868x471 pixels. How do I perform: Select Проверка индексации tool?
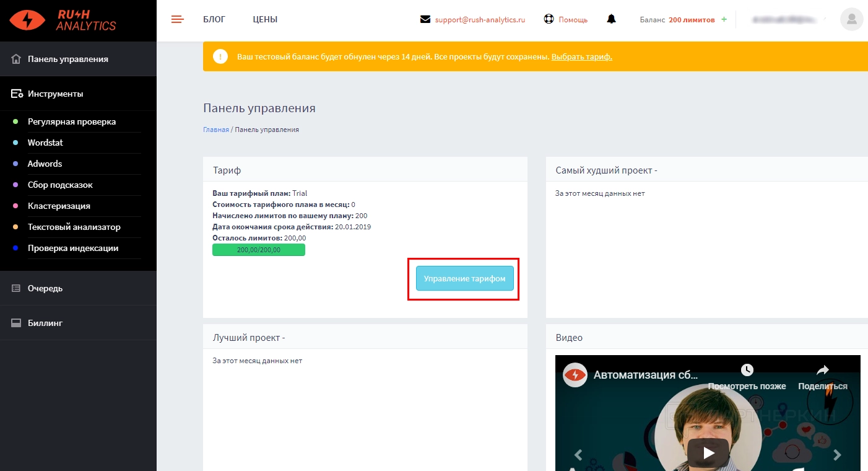click(73, 248)
